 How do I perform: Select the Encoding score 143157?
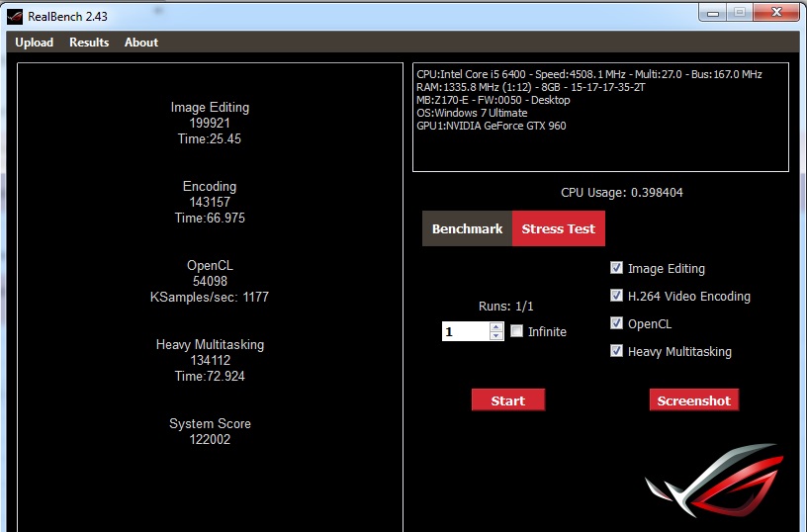210,202
